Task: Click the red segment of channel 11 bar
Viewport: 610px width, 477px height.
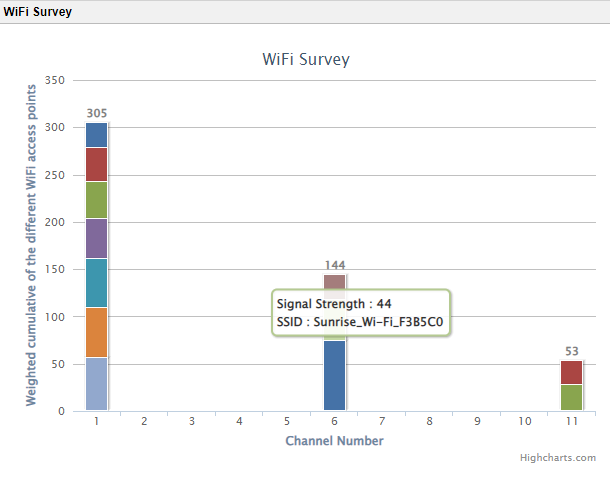Action: 571,373
